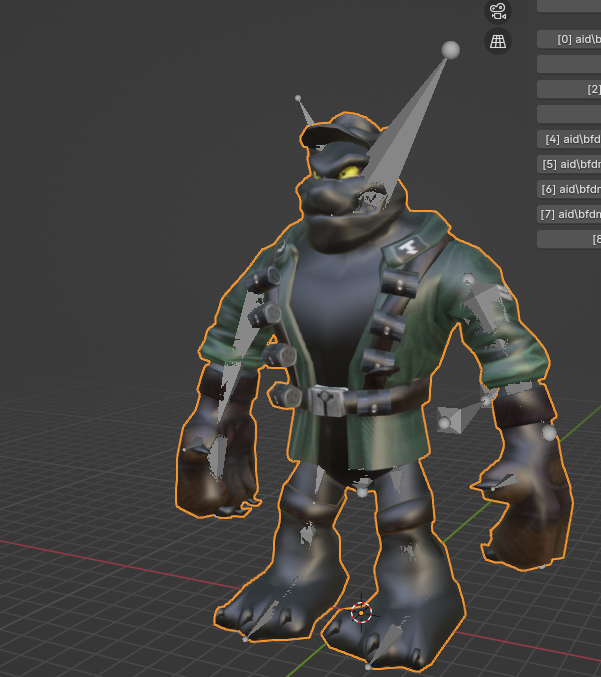Screen dimensions: 601x677
Task: Click the button starting with [4] aid\bfd
Action: click(x=569, y=139)
